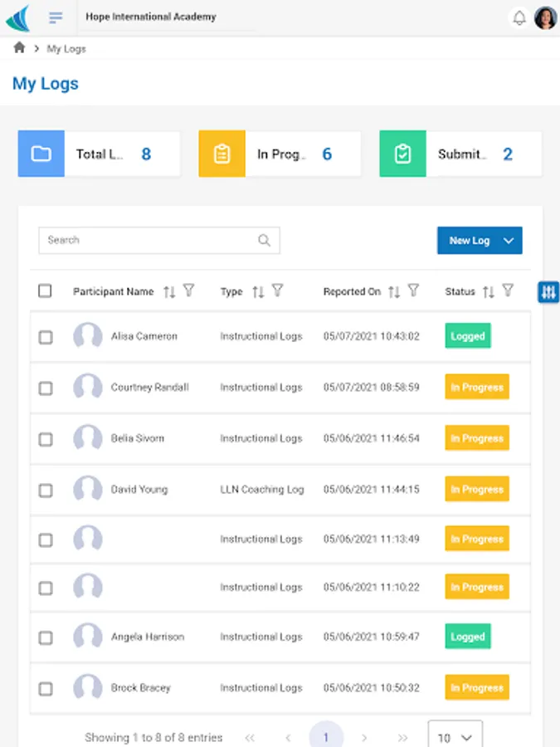Open the user profile avatar menu
The height and width of the screenshot is (747, 560).
click(545, 18)
